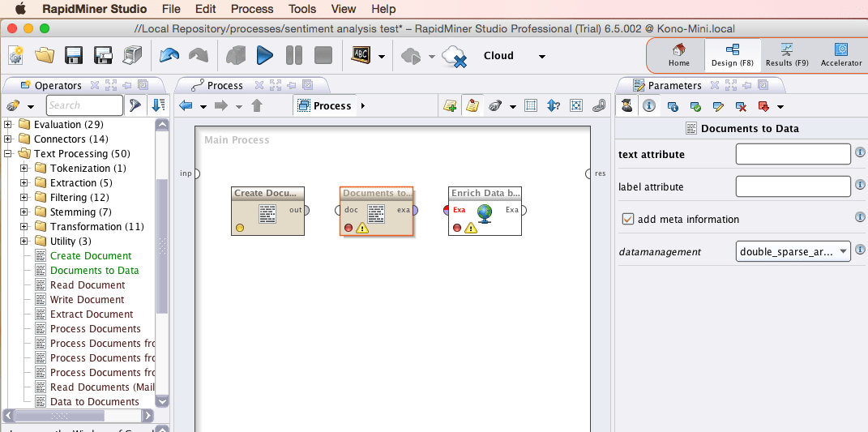Open the Process menu in menu bar
This screenshot has height=432, width=868.
point(252,9)
